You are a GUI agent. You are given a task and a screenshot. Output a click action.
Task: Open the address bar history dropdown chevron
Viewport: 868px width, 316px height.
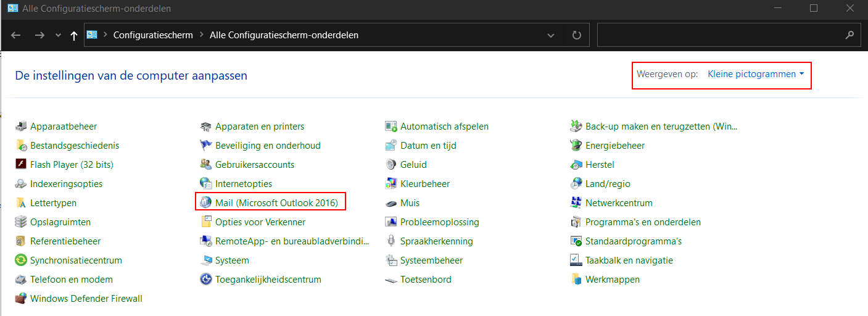point(551,35)
